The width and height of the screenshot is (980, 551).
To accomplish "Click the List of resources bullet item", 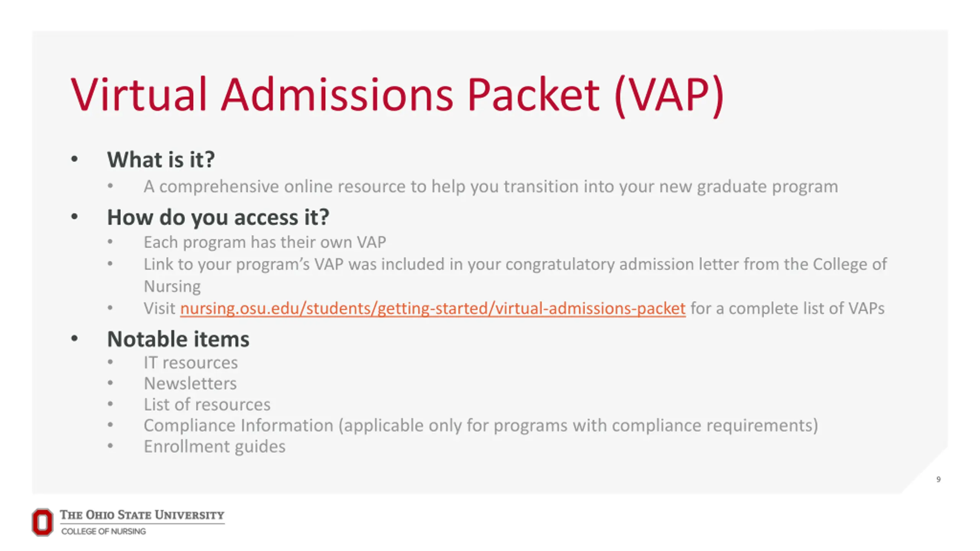I will (x=207, y=404).
